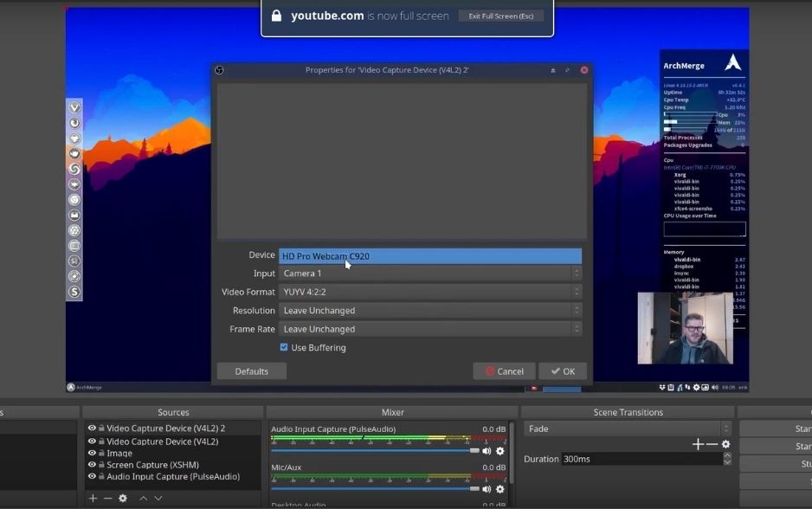Viewport: 812px width, 509px height.
Task: Remove scene transition with minus icon
Action: tap(712, 444)
